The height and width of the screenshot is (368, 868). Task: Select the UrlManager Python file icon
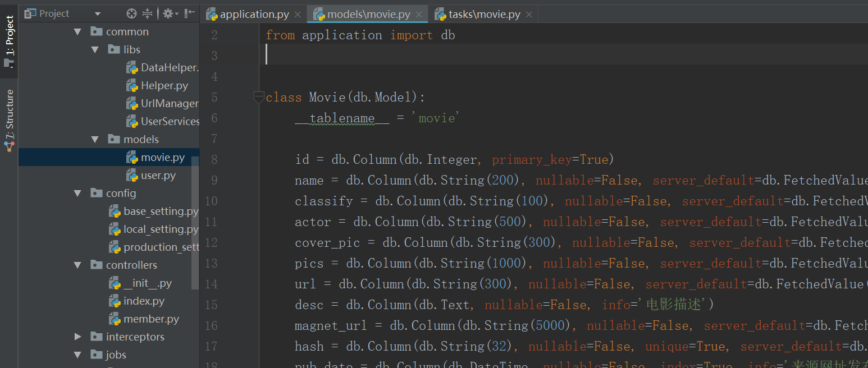click(x=132, y=104)
